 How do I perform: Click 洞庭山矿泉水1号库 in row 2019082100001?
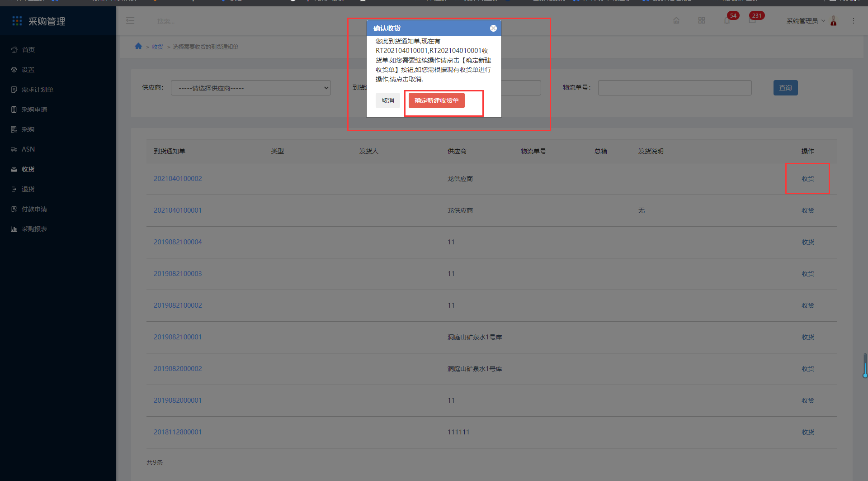[x=475, y=337]
